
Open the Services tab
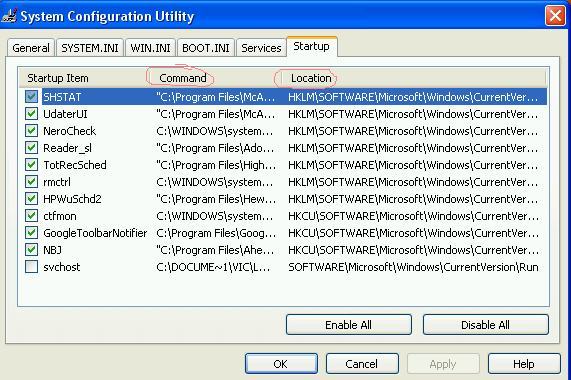click(261, 48)
